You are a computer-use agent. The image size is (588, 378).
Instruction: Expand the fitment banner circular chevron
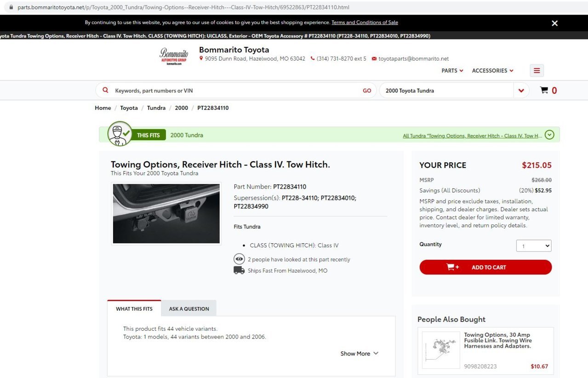549,135
